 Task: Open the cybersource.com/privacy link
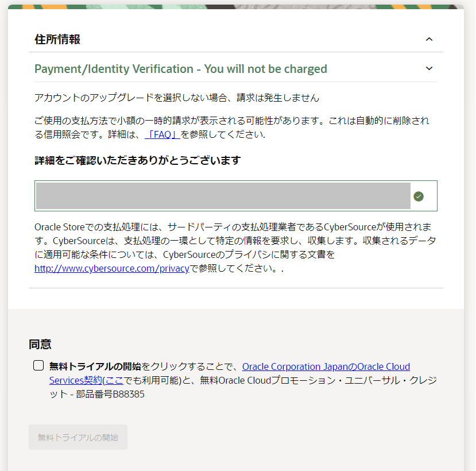click(x=112, y=268)
